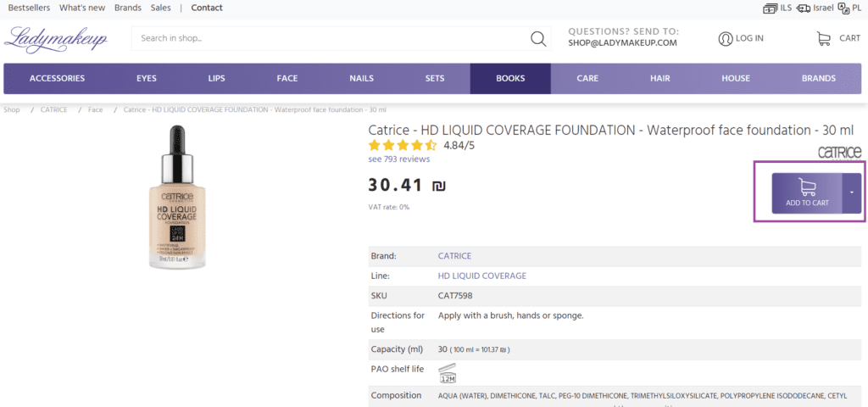Click the Ladymakeup logo
Viewport: 868px width, 407px height.
[56, 39]
